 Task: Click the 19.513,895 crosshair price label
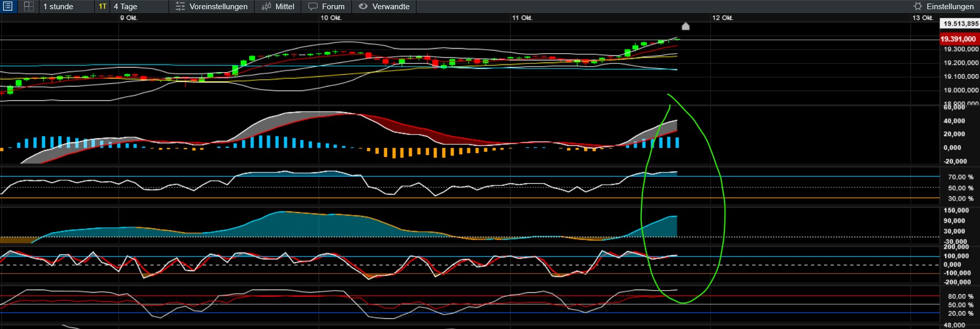[961, 24]
